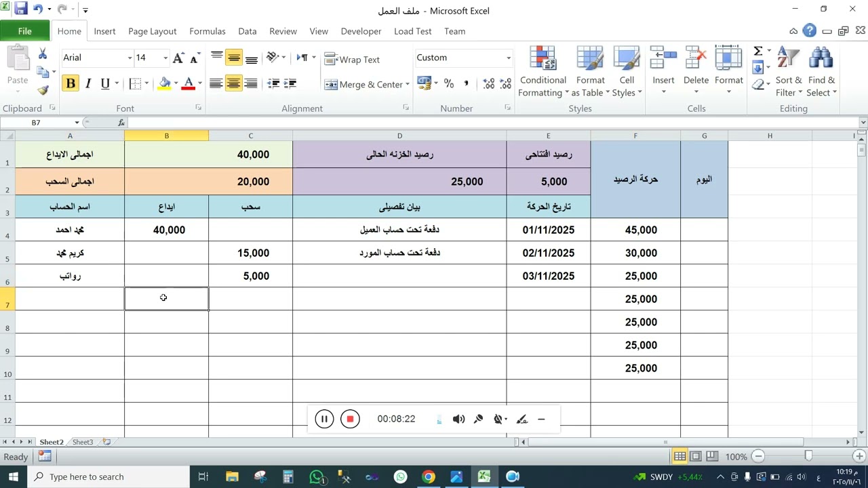
Task: Decrease font size with Shrink Font
Action: 194,58
